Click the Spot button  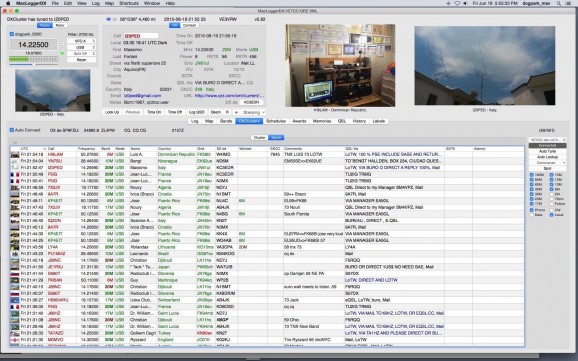(547, 168)
